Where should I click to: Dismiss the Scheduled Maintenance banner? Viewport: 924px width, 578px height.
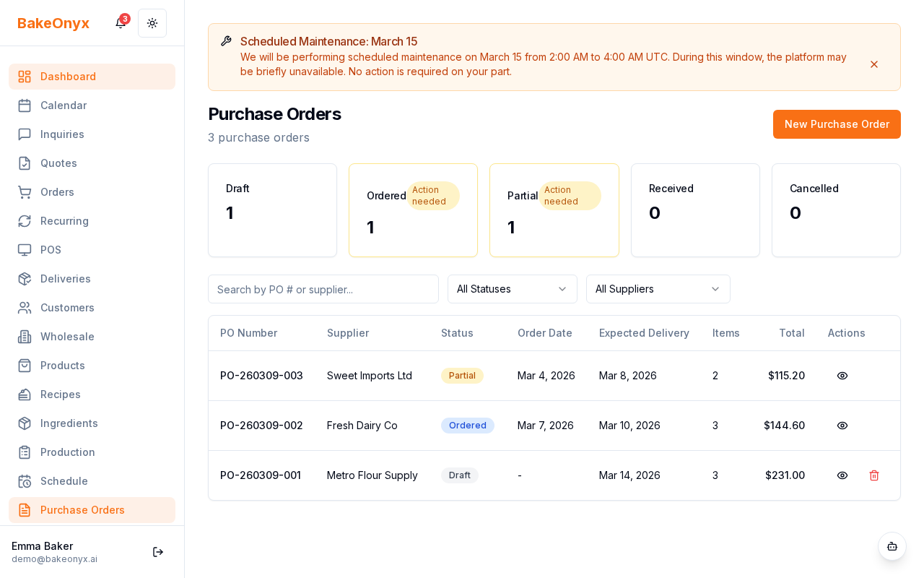[874, 64]
